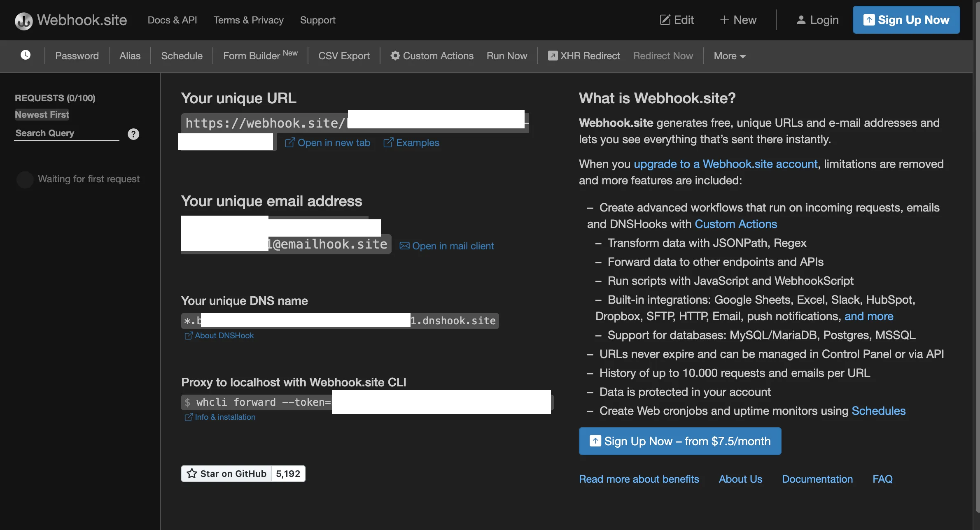Open the Custom Actions text link
980x530 pixels.
click(736, 224)
